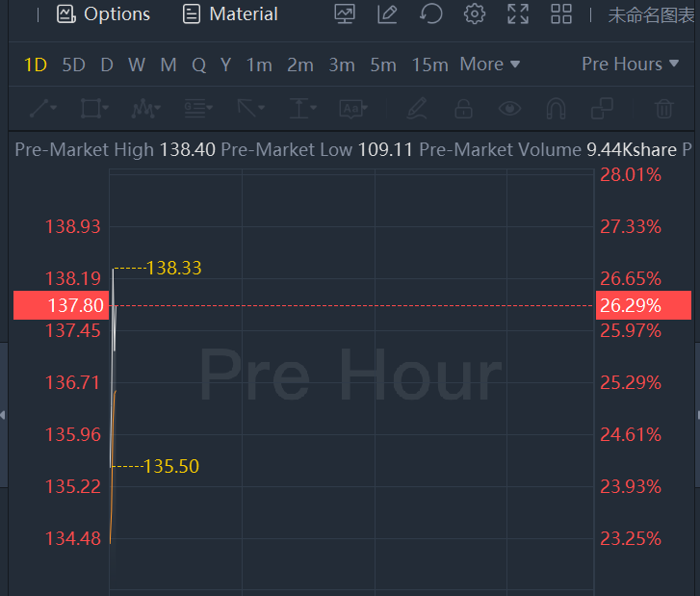Expand the Pre Hours session dropdown
This screenshot has height=596, width=700.
pyautogui.click(x=630, y=65)
